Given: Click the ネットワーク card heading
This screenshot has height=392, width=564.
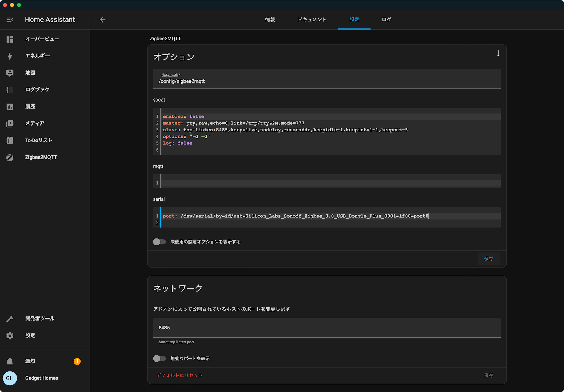Looking at the screenshot, I should [x=178, y=288].
